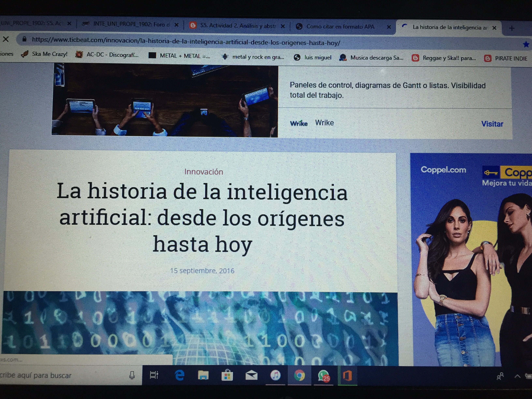532x399 pixels.
Task: Close the INTE_UNI_PROPE_1902 Foro tab
Action: (177, 25)
